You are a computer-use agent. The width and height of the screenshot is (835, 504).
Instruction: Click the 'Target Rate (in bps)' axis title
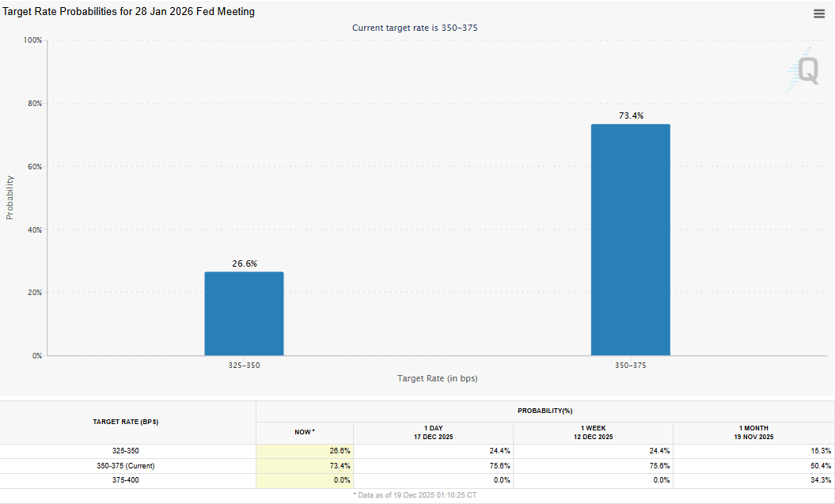(x=437, y=378)
